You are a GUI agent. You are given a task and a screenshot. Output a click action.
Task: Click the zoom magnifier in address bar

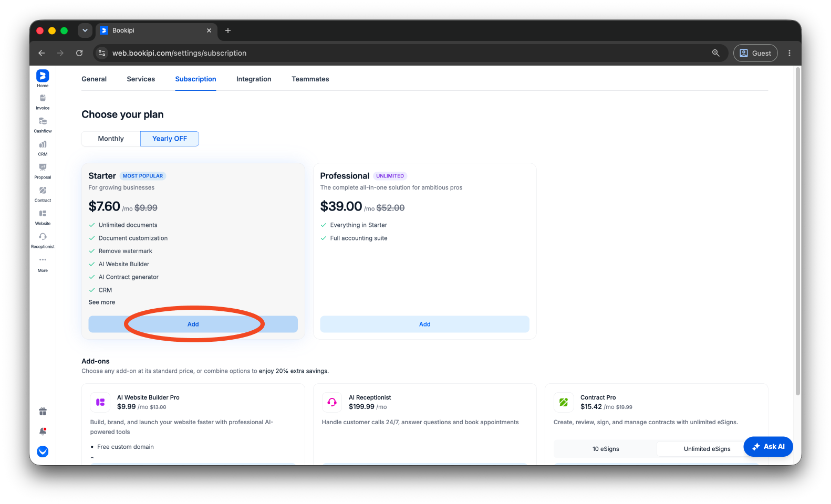715,53
